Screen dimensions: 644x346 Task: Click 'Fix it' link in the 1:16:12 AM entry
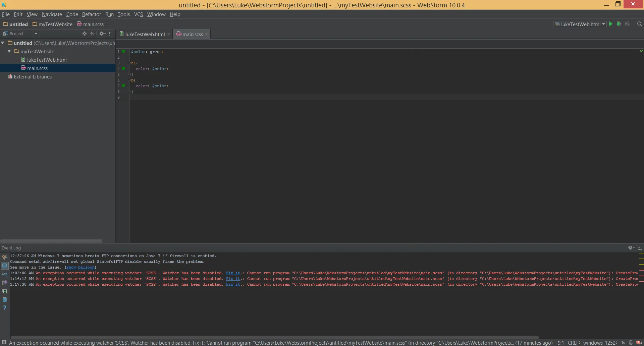coord(233,279)
